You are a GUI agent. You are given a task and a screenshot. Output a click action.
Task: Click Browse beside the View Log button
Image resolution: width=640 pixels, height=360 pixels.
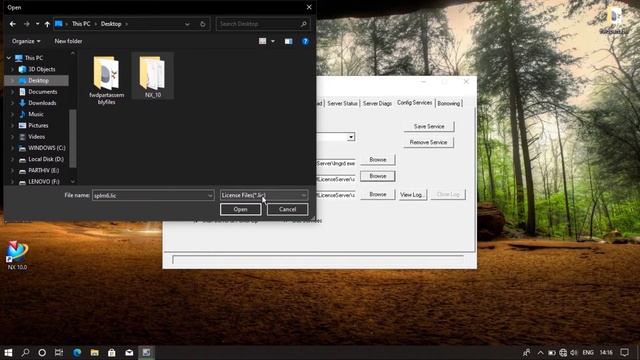(378, 194)
